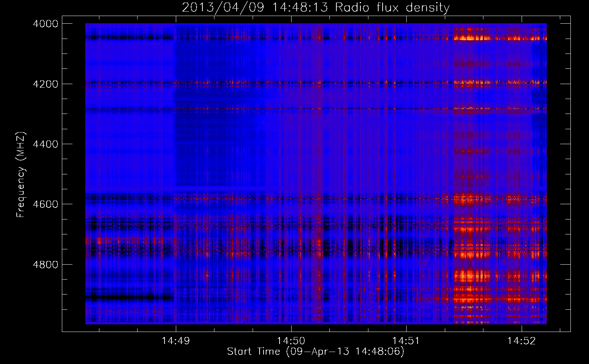Click the 14:51 time tick label
Image resolution: width=589 pixels, height=364 pixels.
[x=406, y=341]
